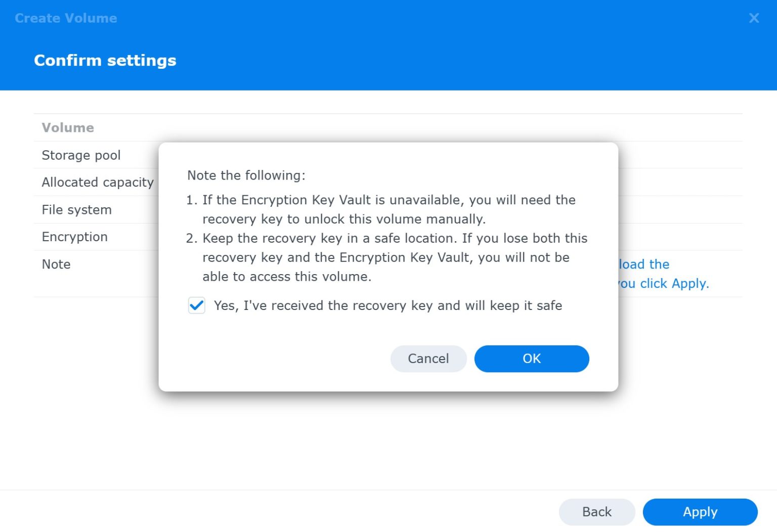Click the Volume section header
This screenshot has height=532, width=777.
tap(68, 128)
